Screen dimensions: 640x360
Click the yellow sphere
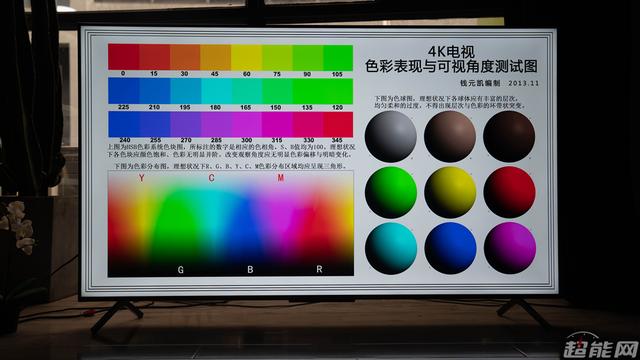tap(450, 192)
